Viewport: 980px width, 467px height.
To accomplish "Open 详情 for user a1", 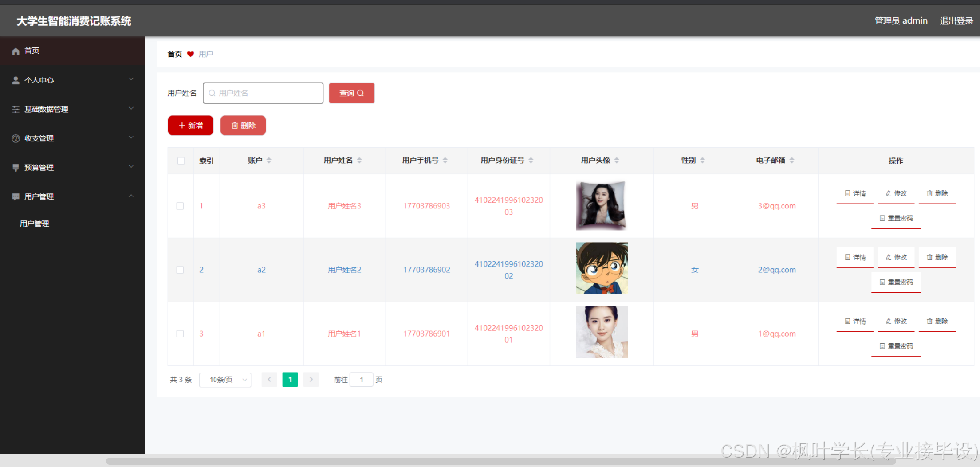I will pyautogui.click(x=855, y=322).
